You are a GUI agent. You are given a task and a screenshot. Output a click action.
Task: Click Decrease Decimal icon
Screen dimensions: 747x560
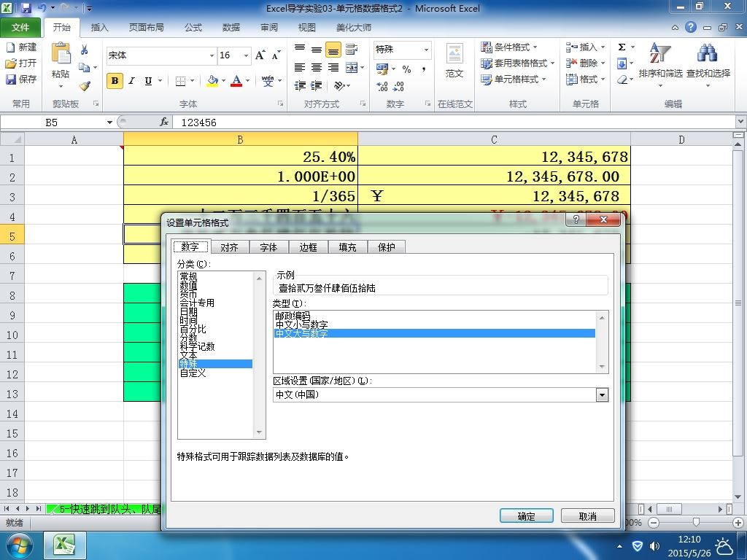[398, 86]
